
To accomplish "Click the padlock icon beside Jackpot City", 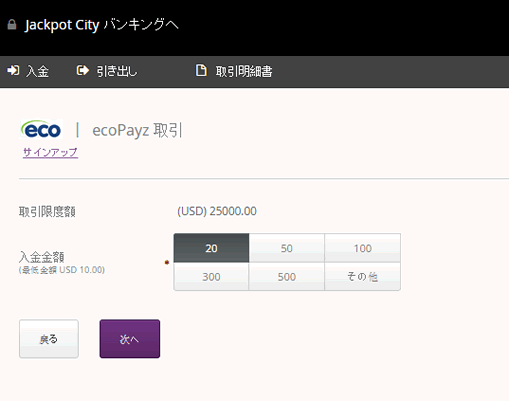I will (12, 25).
